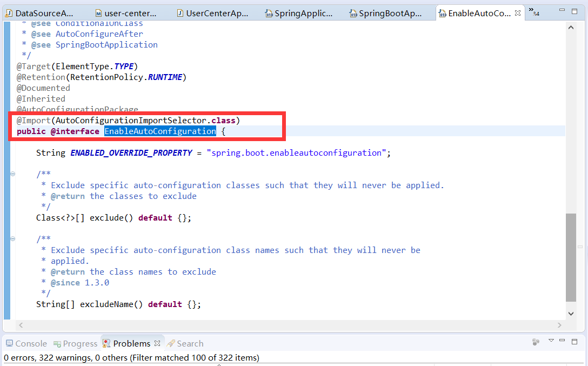Click the "spring.boot.enableautoconfiguration" string literal
The width and height of the screenshot is (588, 366).
(296, 153)
